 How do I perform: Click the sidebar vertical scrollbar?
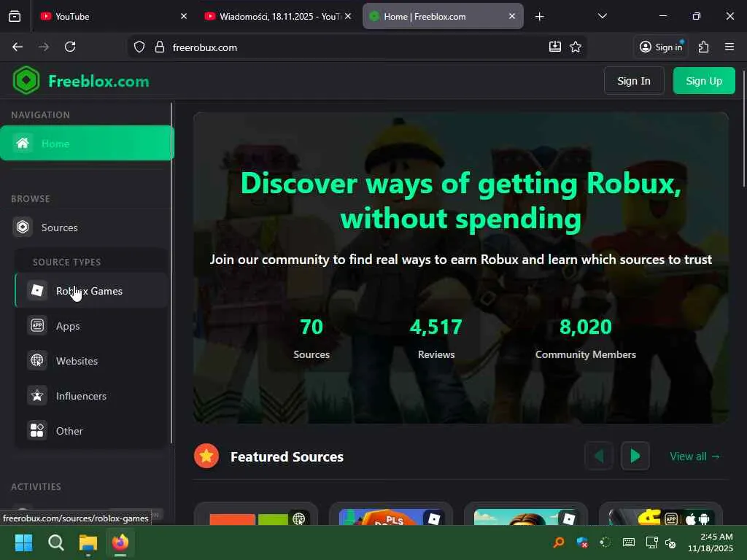pos(171,273)
